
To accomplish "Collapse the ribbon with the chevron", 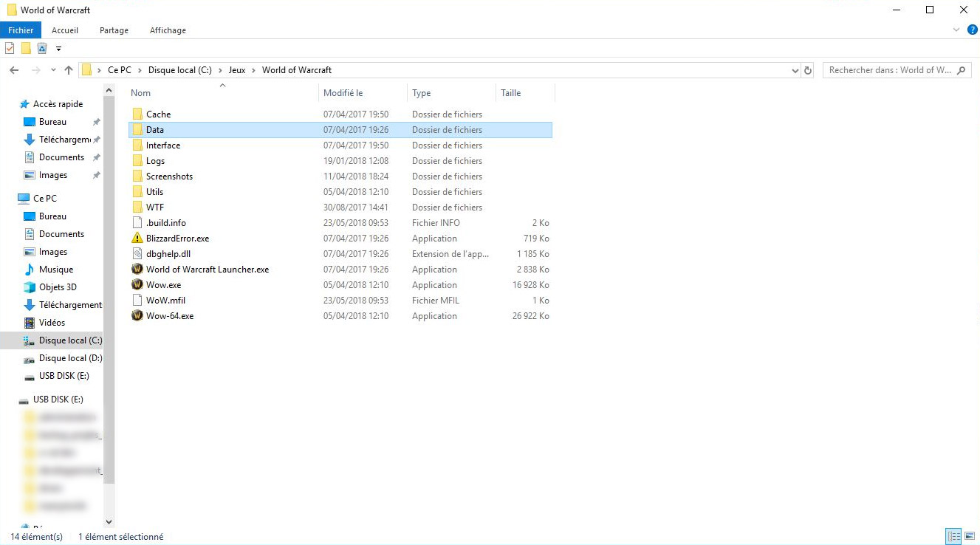I will point(956,30).
